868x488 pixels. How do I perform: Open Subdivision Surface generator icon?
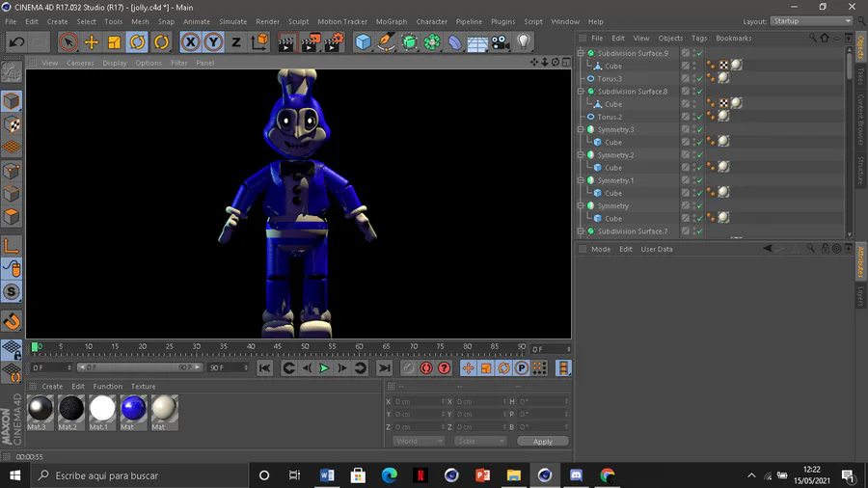[409, 42]
